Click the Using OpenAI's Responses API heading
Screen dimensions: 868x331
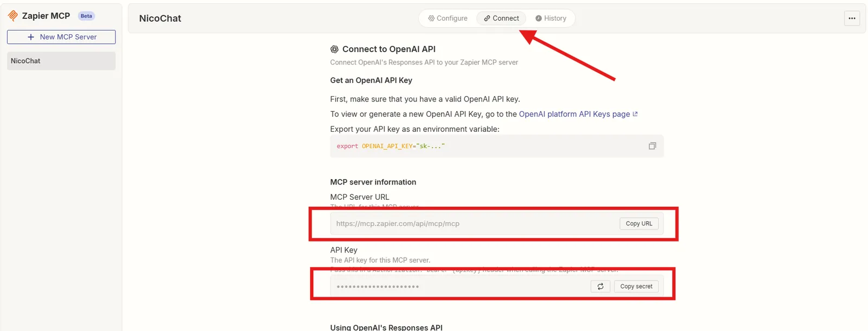pos(386,327)
